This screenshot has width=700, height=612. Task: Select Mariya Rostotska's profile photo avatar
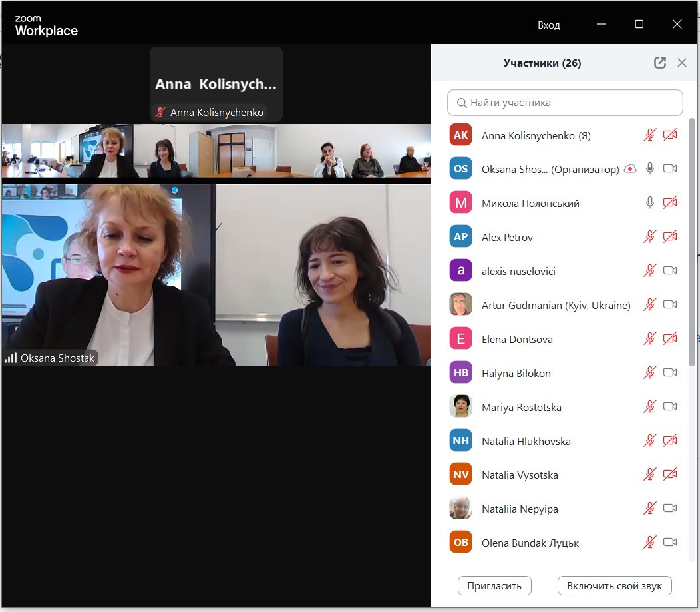pos(460,406)
